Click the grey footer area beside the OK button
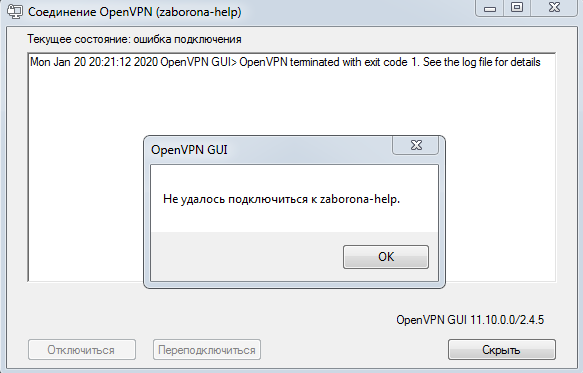Viewport: 583px width, 373px height. [245, 257]
